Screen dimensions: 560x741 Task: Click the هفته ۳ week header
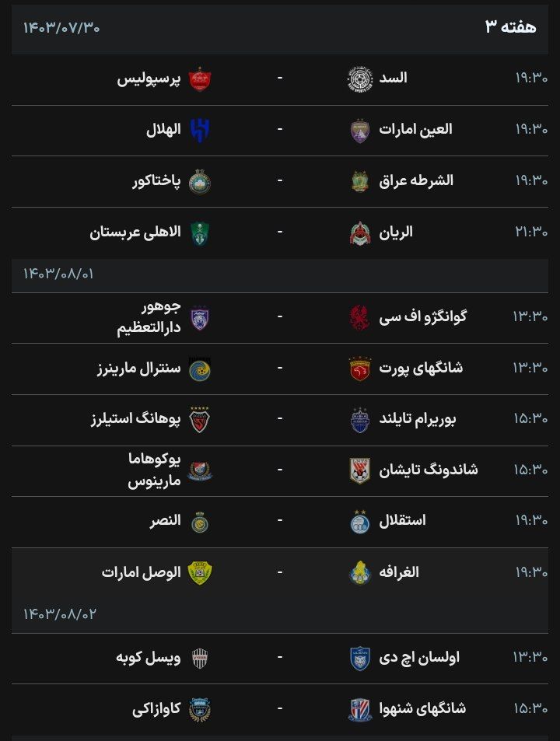pyautogui.click(x=510, y=27)
